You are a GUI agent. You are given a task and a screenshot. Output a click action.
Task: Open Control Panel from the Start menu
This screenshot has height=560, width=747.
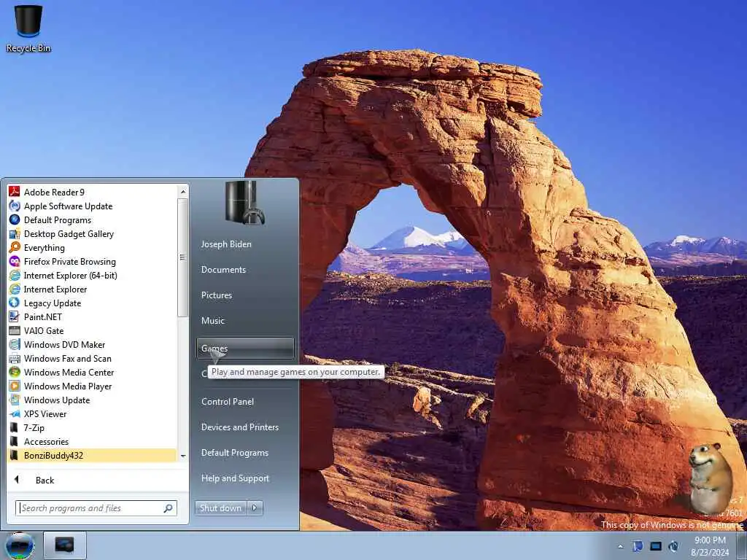[x=228, y=402]
